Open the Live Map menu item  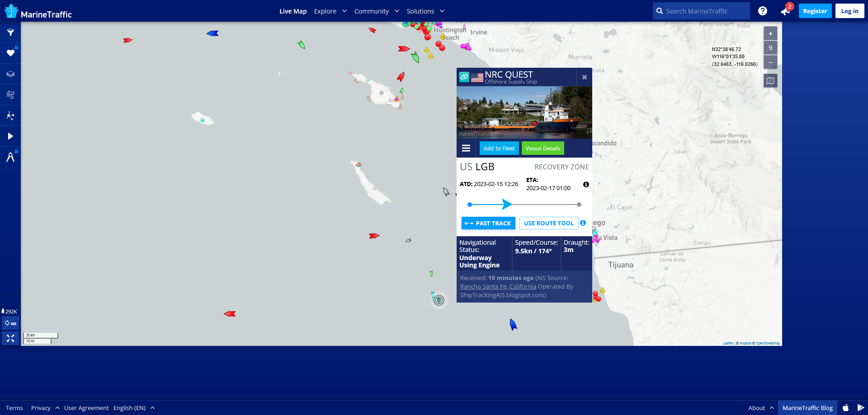pyautogui.click(x=293, y=11)
